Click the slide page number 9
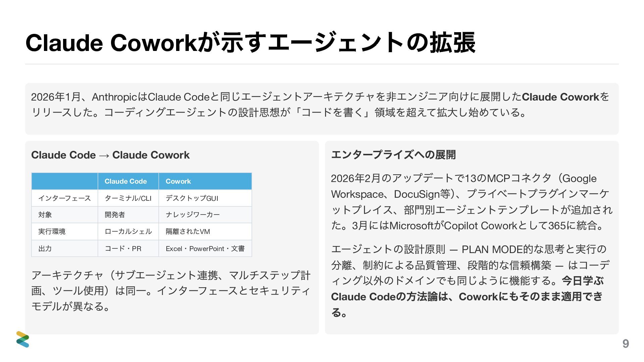 (626, 344)
